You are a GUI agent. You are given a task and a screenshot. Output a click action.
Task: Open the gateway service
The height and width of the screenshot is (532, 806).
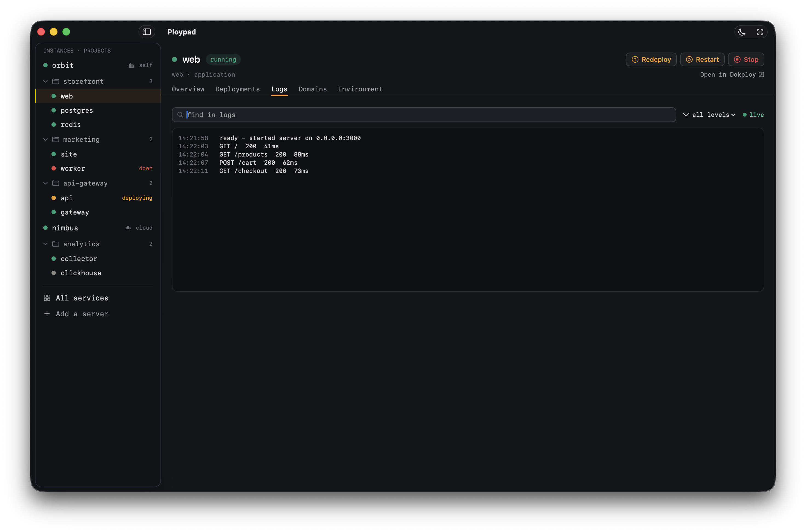click(98, 212)
